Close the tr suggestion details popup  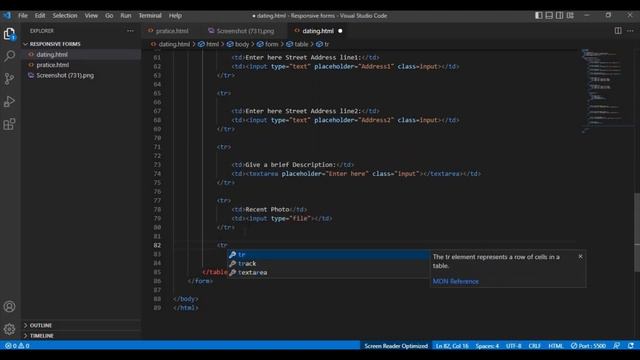(580, 256)
